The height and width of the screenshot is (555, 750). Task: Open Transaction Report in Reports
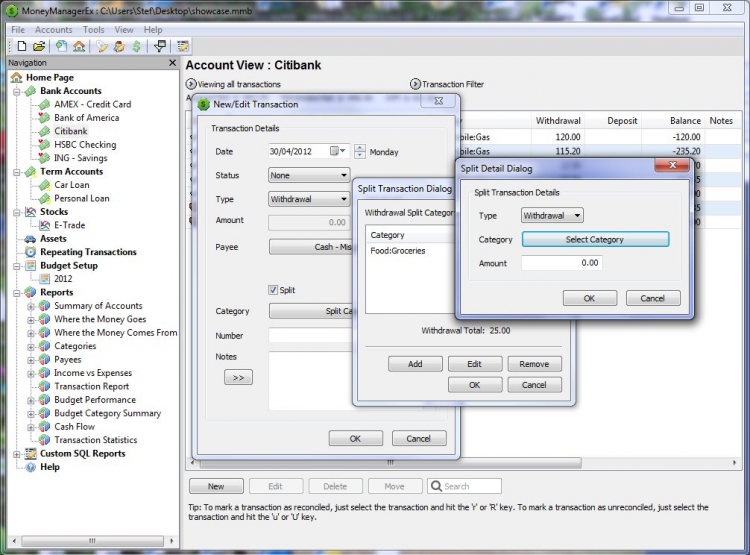click(x=91, y=386)
